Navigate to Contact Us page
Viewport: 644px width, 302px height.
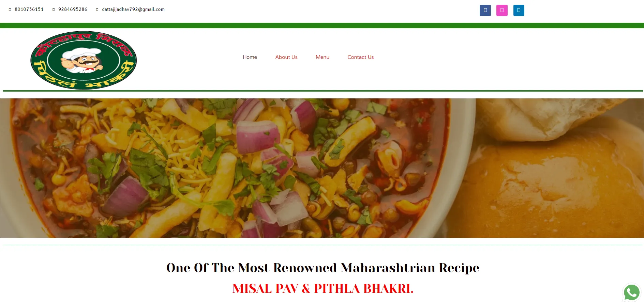click(x=360, y=57)
